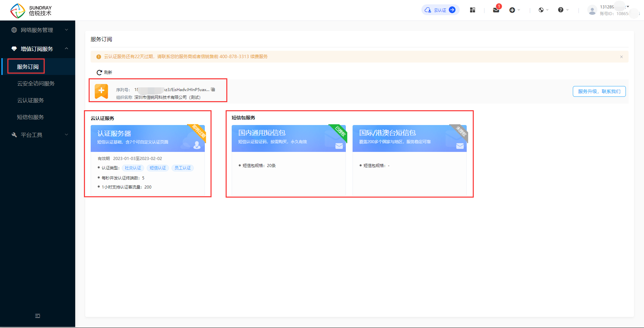Close the orange expiration warning banner
The image size is (644, 328).
point(621,57)
